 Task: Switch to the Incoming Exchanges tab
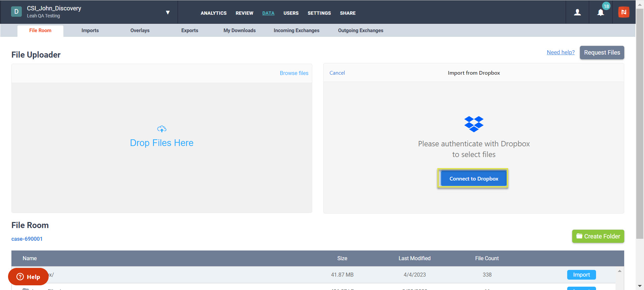click(x=297, y=30)
